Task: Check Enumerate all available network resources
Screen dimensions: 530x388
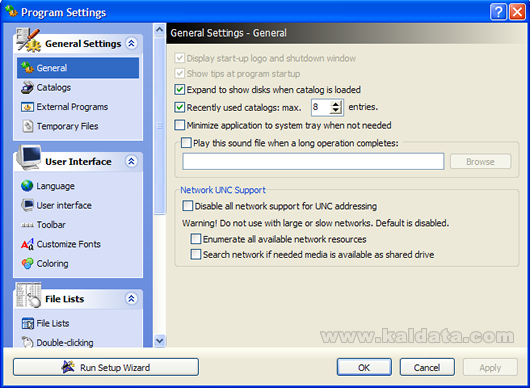Action: (196, 239)
